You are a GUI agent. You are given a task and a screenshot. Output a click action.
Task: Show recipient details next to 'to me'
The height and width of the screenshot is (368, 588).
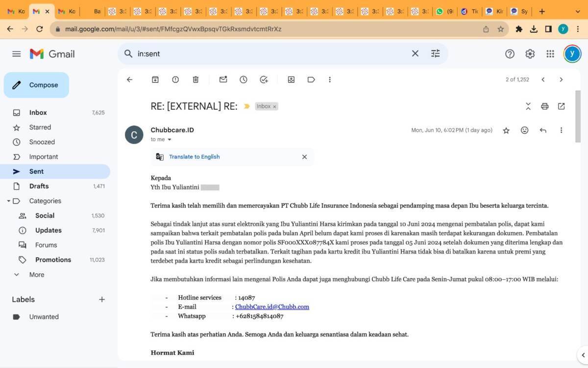(x=170, y=140)
